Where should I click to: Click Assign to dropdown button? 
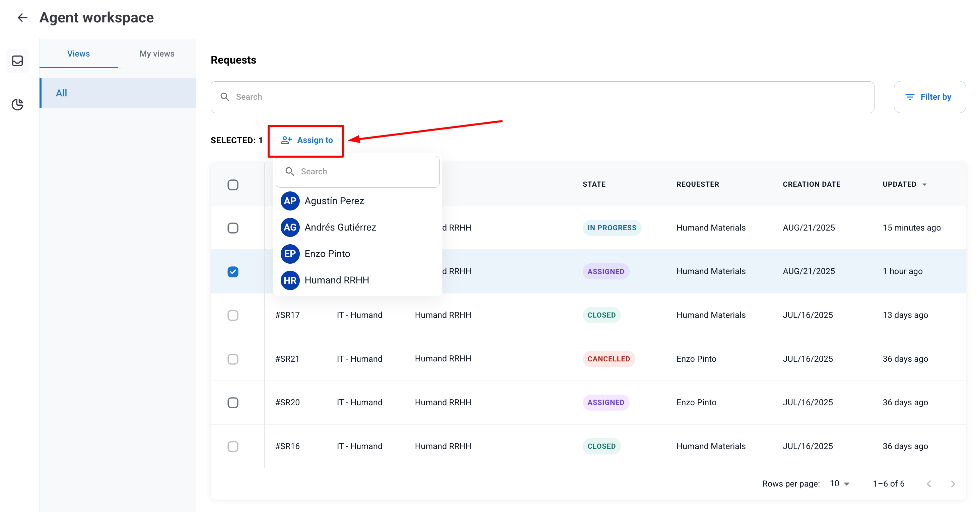coord(306,140)
